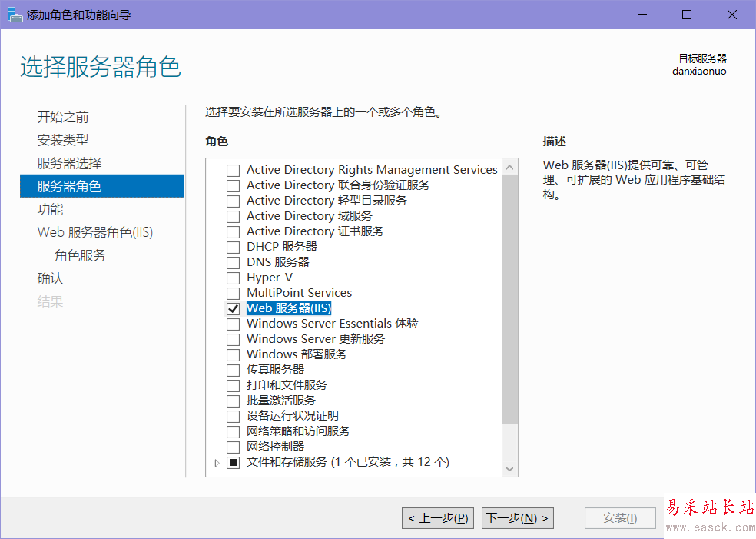756x539 pixels.
Task: Click the 上一步(P) back button
Action: click(x=438, y=518)
